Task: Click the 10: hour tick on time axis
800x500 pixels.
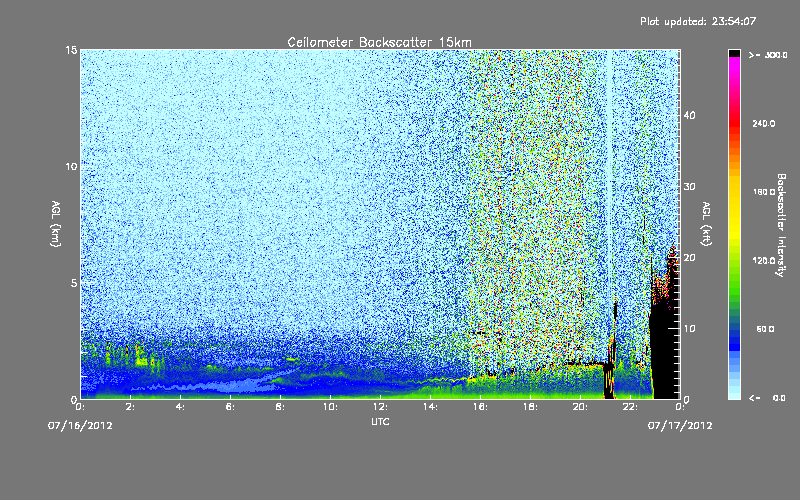Action: pos(331,407)
